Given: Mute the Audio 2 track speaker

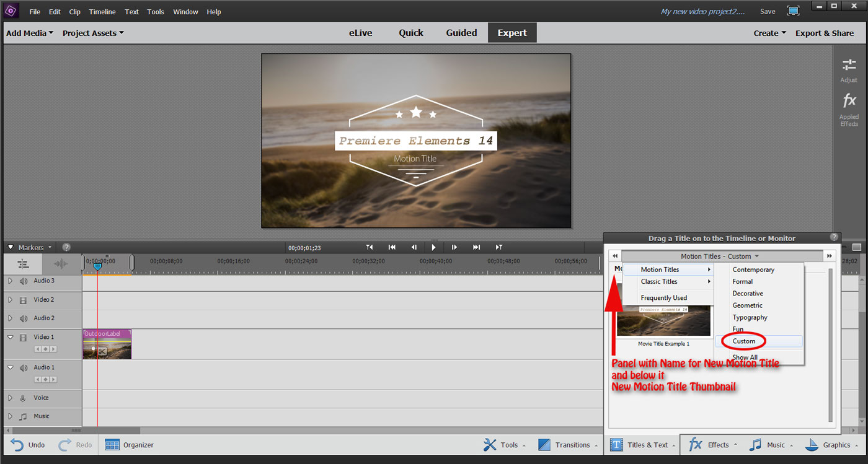Looking at the screenshot, I should (x=23, y=318).
